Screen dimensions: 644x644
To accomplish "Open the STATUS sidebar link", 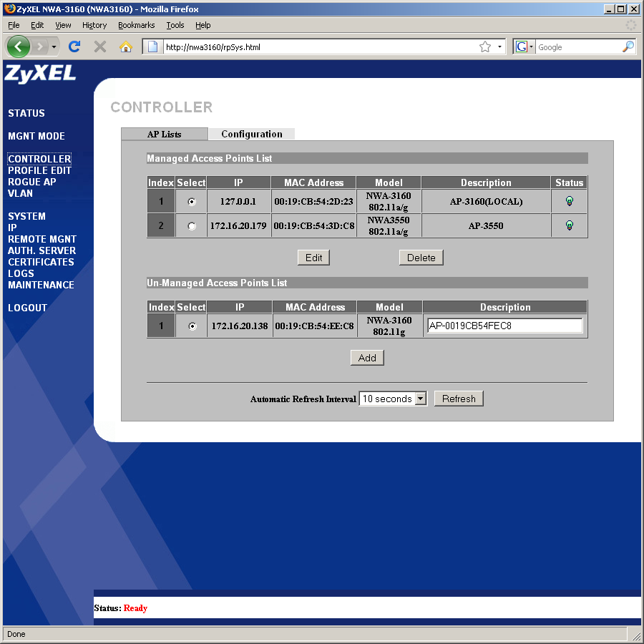I will [26, 113].
